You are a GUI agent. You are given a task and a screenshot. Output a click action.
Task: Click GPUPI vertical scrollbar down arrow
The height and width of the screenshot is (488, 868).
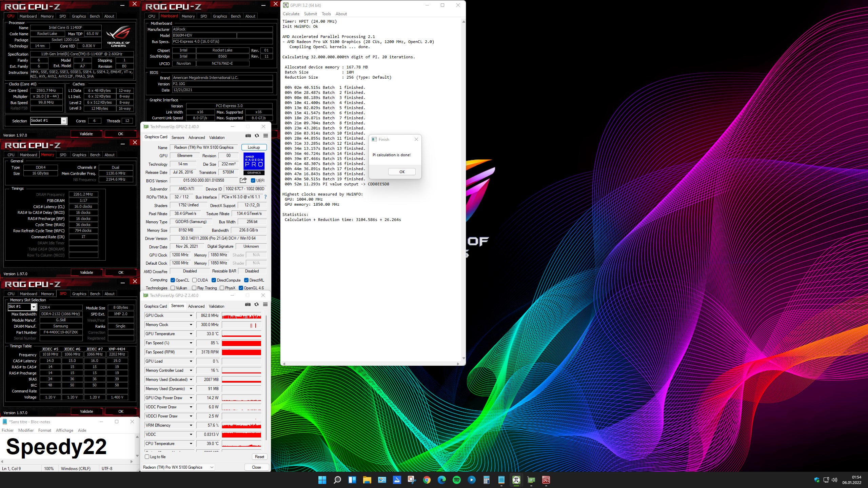tap(463, 358)
